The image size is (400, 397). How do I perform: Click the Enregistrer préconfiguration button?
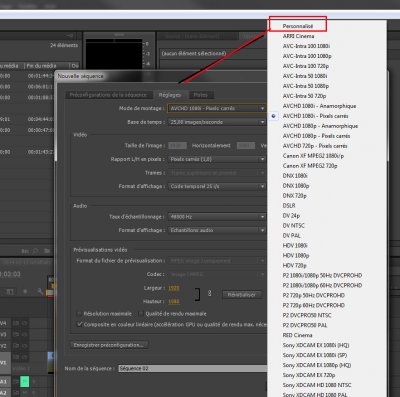coord(109,345)
